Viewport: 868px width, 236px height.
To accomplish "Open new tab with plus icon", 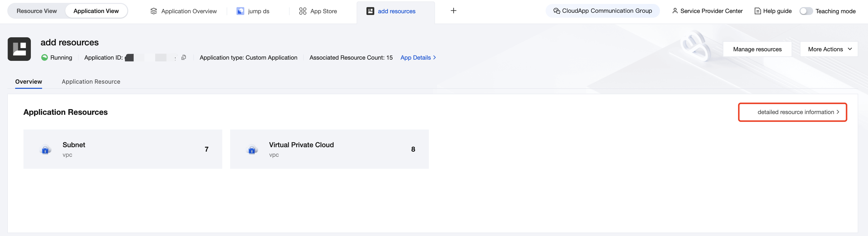I will tap(454, 11).
